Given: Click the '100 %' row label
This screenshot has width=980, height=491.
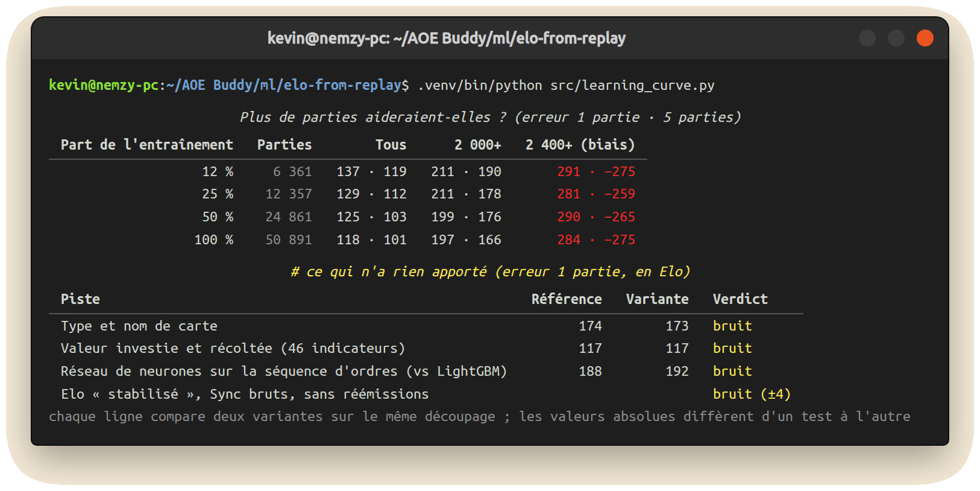Looking at the screenshot, I should tap(214, 240).
